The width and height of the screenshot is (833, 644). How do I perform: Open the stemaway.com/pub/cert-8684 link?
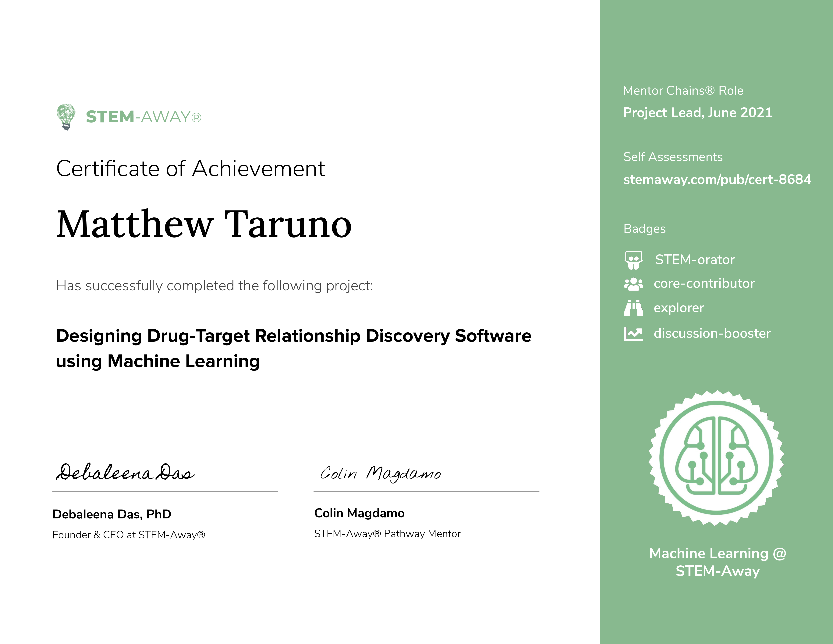tap(717, 179)
